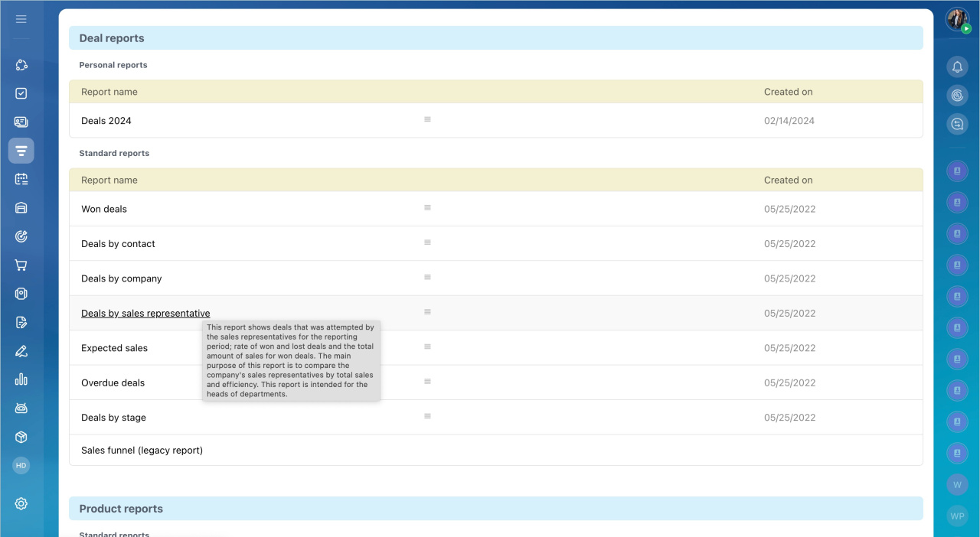980x537 pixels.
Task: Open the pen signature sidebar icon
Action: (x=21, y=351)
